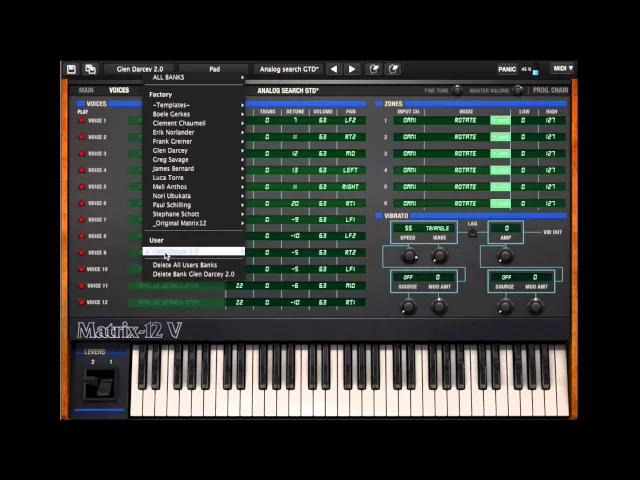Select Paul Schilling bank entry
This screenshot has height=480, width=640.
(x=194, y=205)
